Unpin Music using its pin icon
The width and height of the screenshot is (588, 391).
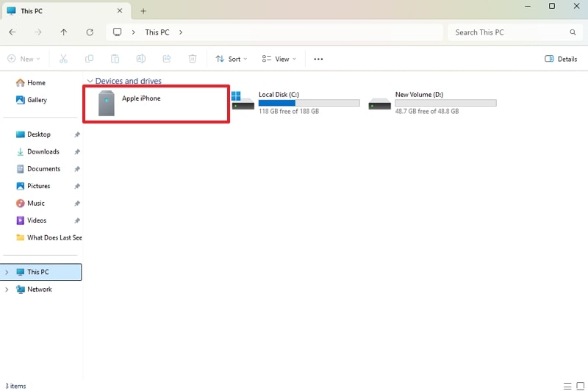(77, 204)
